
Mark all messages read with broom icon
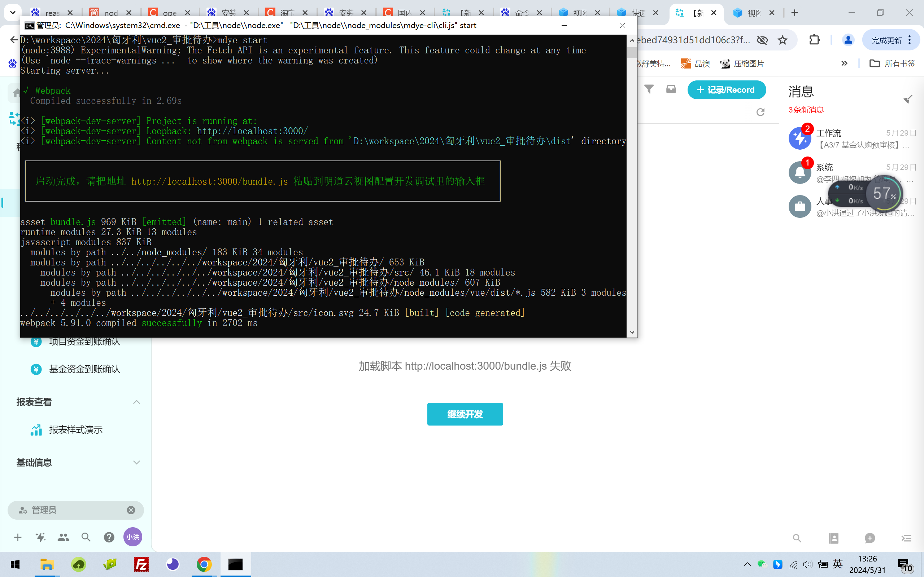click(x=908, y=99)
